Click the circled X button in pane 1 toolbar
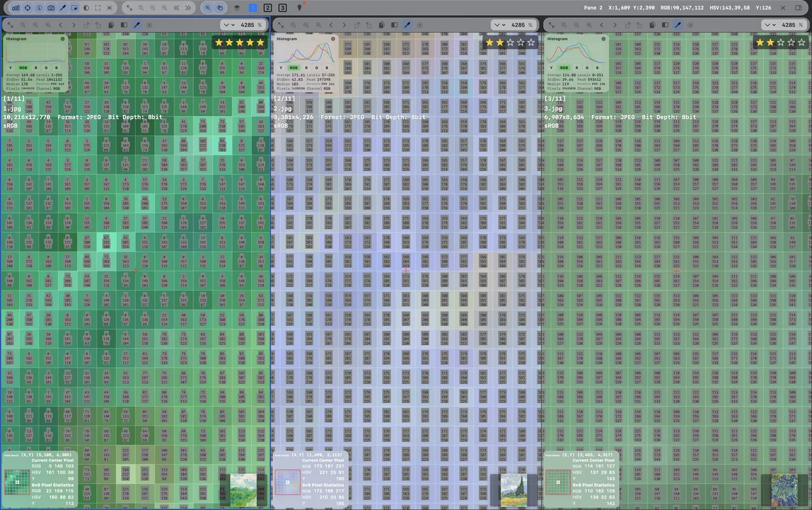Image resolution: width=812 pixels, height=510 pixels. pyautogui.click(x=149, y=25)
